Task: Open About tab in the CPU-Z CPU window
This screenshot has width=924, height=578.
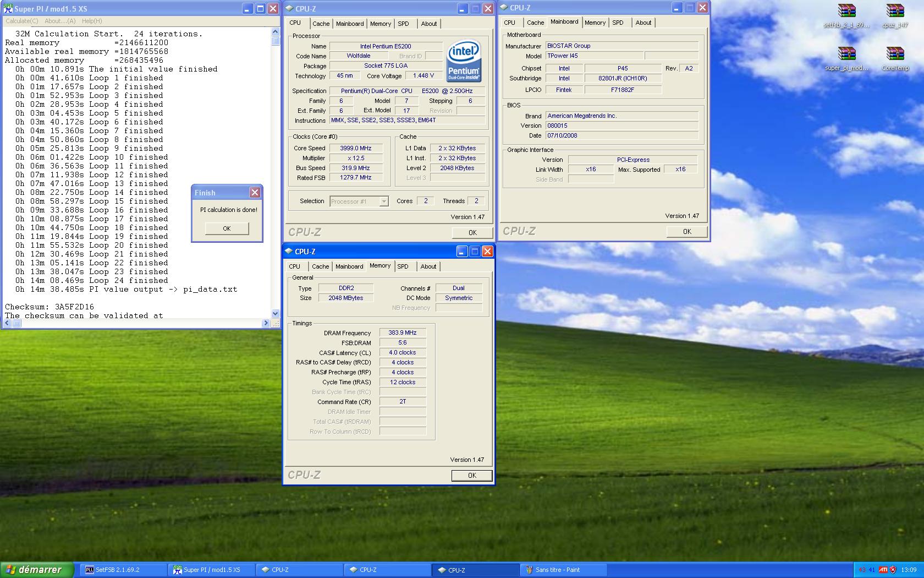Action: click(x=429, y=24)
